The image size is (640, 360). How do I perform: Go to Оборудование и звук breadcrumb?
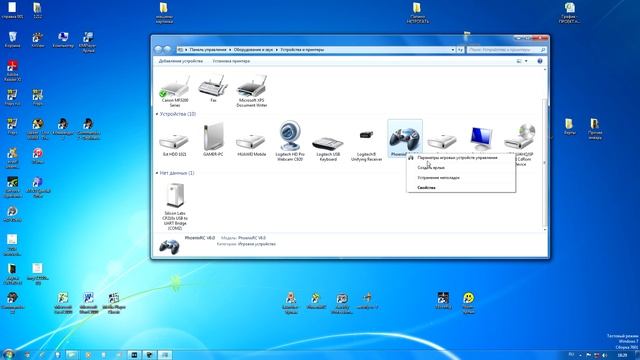click(x=253, y=50)
